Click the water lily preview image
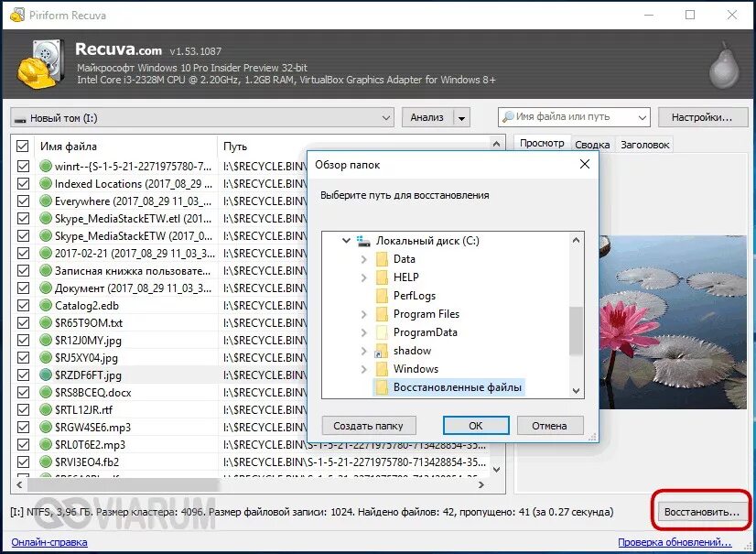Image resolution: width=756 pixels, height=554 pixels. [x=673, y=322]
